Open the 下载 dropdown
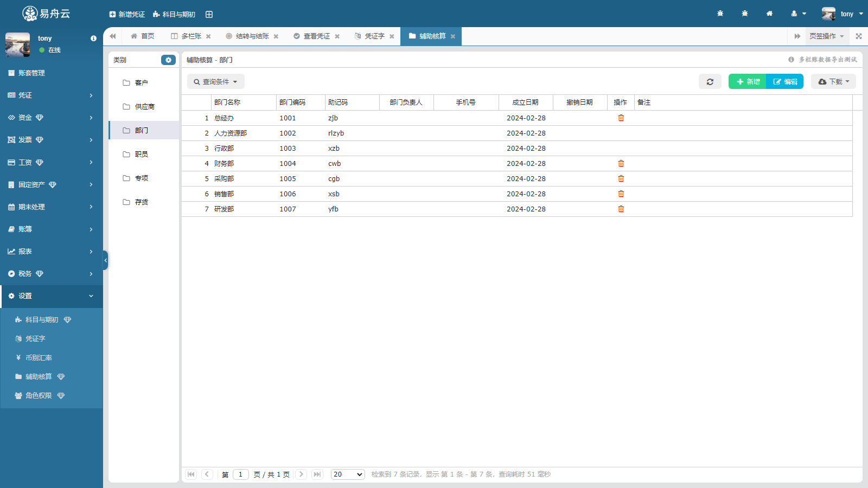The height and width of the screenshot is (488, 868). (834, 81)
